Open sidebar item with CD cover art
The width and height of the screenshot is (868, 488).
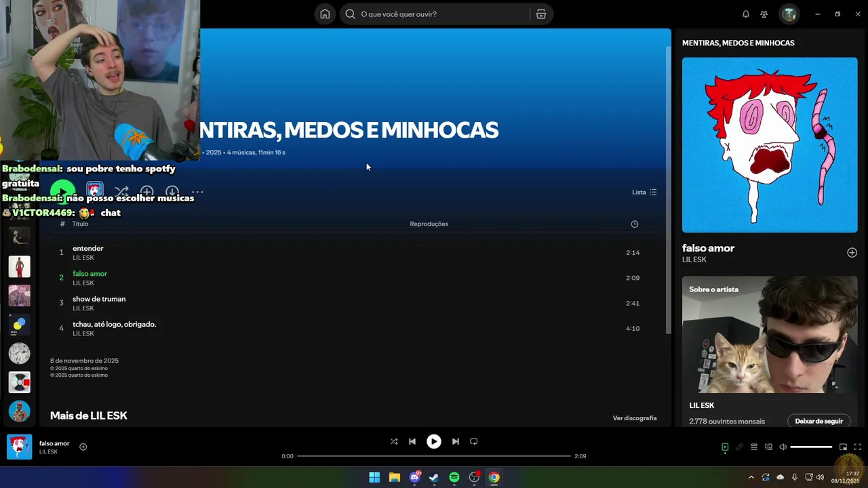pos(19,382)
